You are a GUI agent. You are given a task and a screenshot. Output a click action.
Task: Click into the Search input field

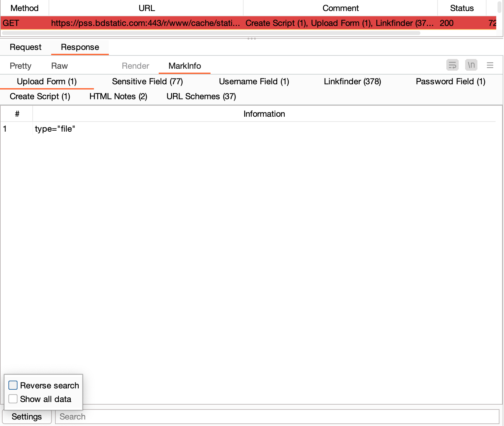277,417
